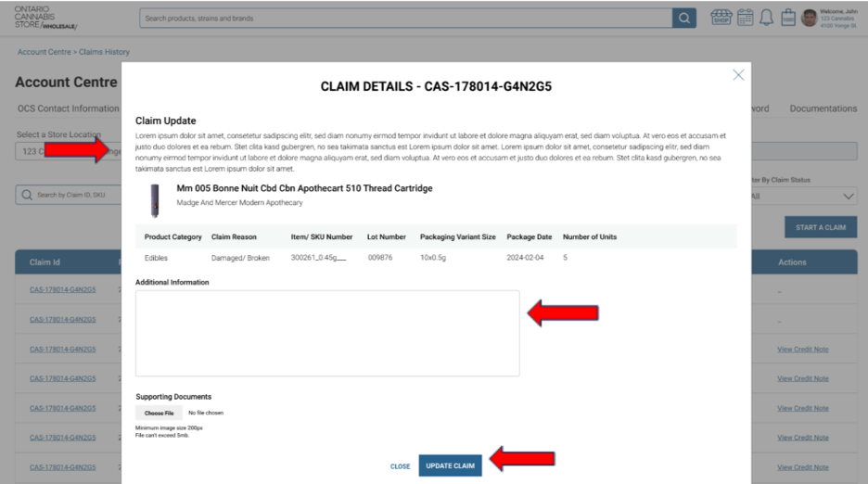Click third View Credit Note link
This screenshot has width=868, height=484.
803,408
